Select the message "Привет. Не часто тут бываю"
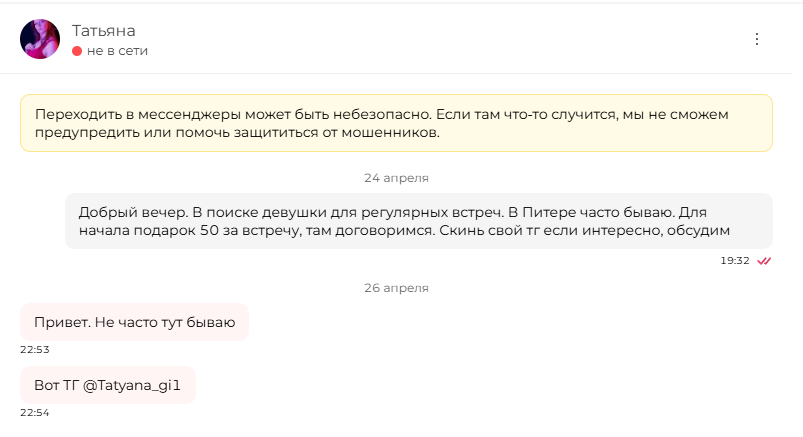 pyautogui.click(x=134, y=322)
